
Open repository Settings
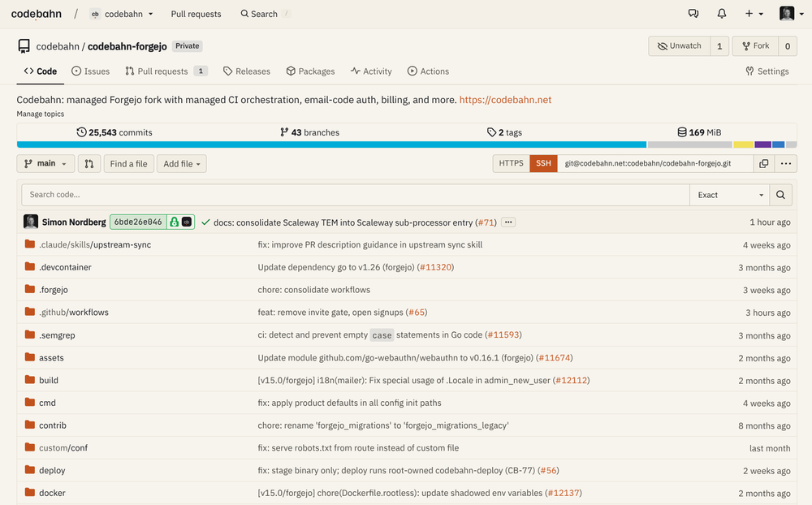click(x=767, y=71)
